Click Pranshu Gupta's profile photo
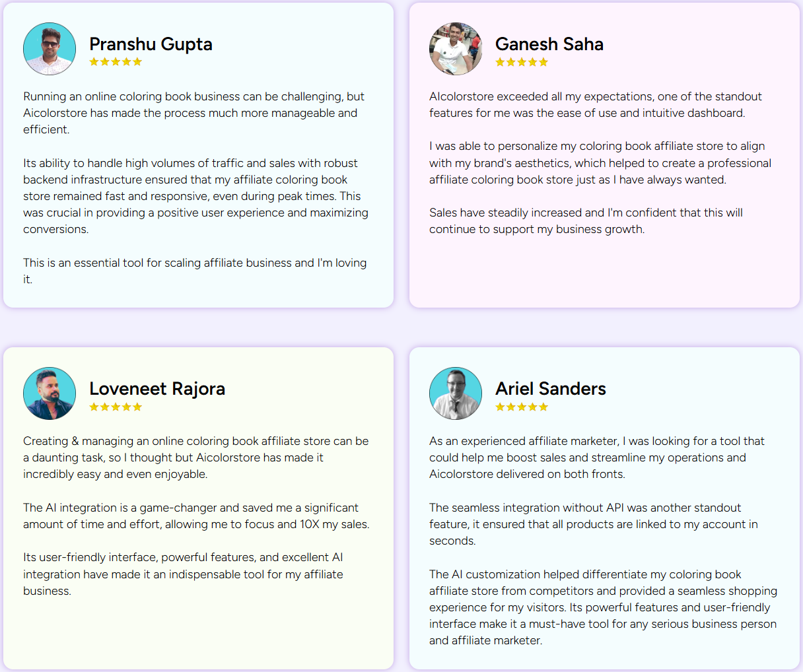The width and height of the screenshot is (803, 672). [x=50, y=49]
